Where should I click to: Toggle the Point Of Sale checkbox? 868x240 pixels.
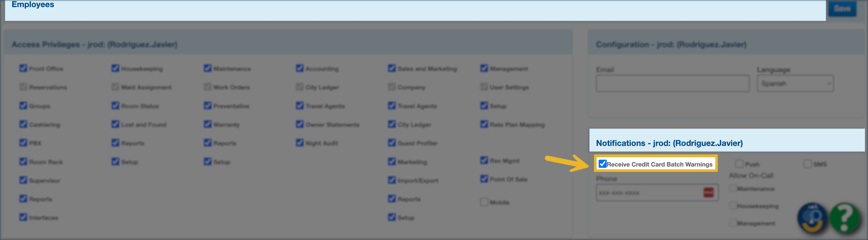484,179
